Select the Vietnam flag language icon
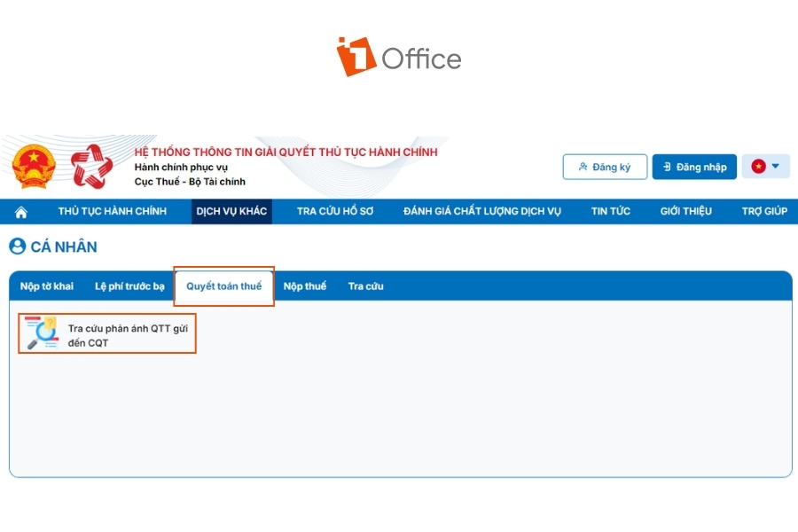Screen dimensions: 798x532 tap(758, 167)
